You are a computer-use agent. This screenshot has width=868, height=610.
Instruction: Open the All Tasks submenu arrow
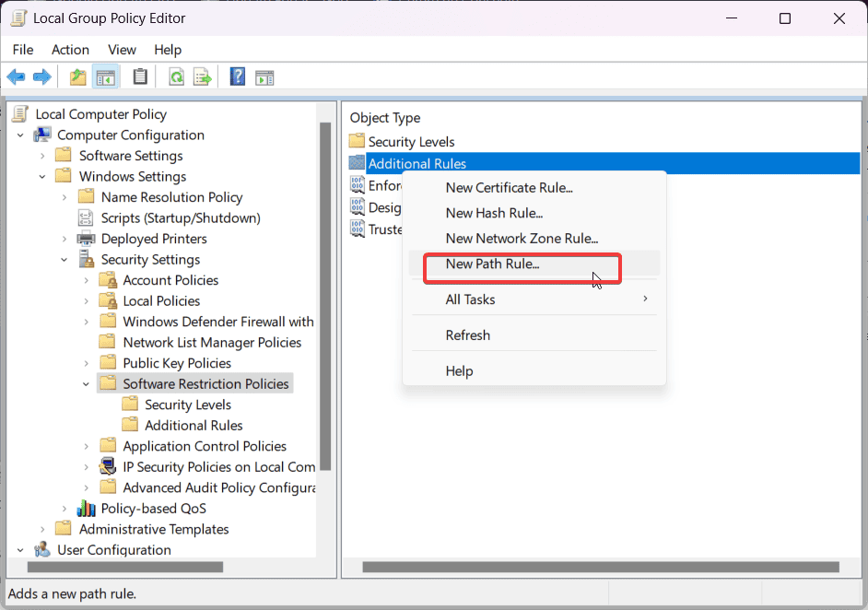point(645,299)
